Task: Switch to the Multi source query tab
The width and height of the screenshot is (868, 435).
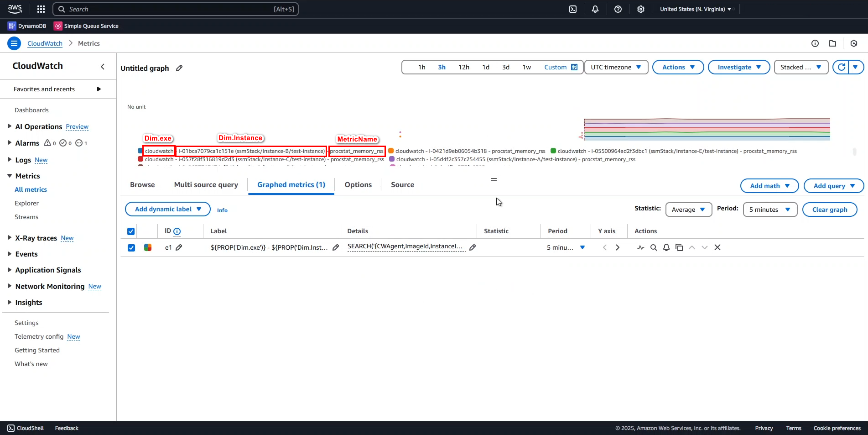Action: pyautogui.click(x=206, y=184)
